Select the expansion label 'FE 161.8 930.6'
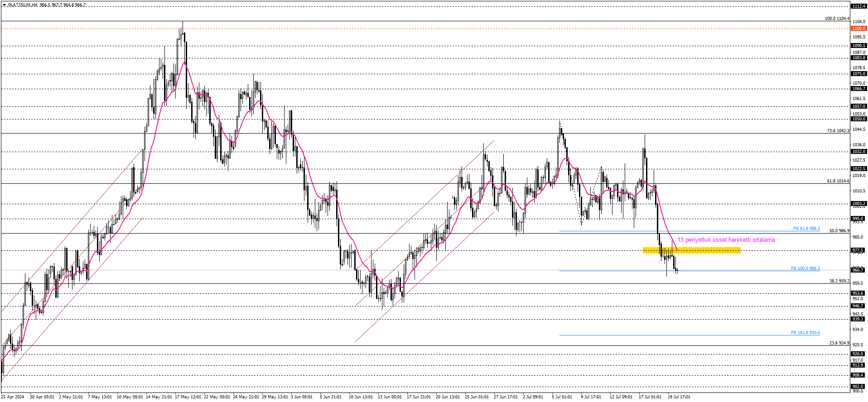 [x=805, y=333]
